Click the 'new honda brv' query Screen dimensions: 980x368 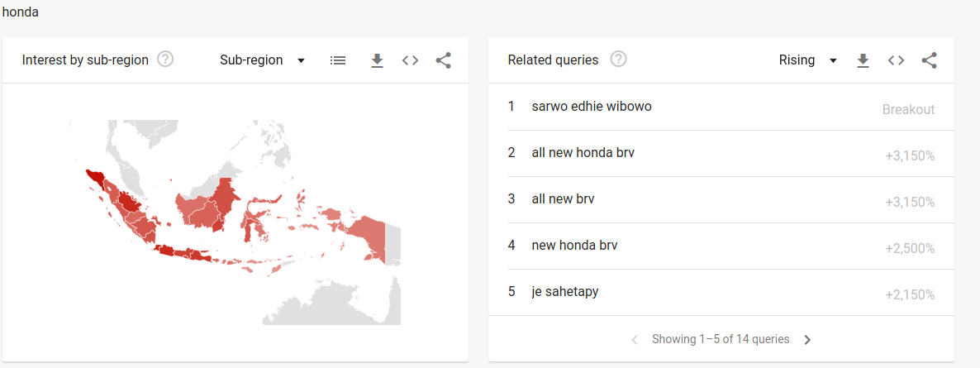pyautogui.click(x=574, y=246)
